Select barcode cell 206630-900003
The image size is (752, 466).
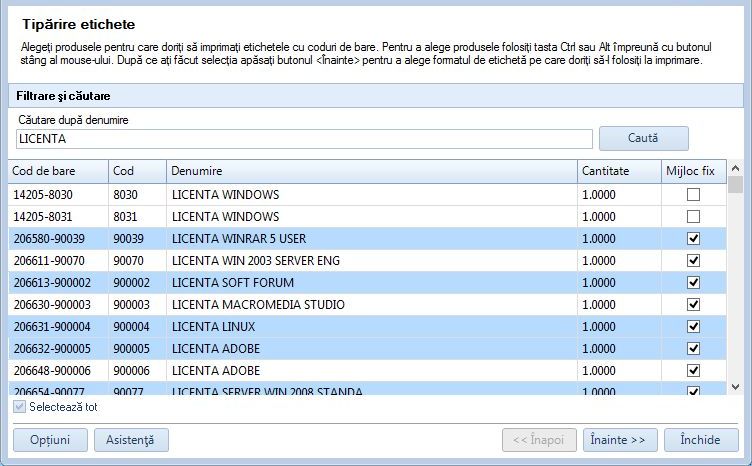[58, 304]
